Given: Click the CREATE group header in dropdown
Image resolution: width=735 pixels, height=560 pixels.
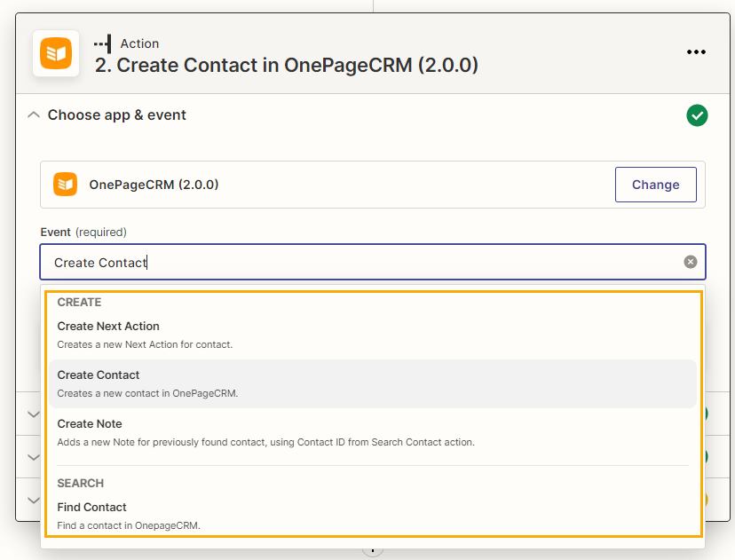Looking at the screenshot, I should 79,303.
